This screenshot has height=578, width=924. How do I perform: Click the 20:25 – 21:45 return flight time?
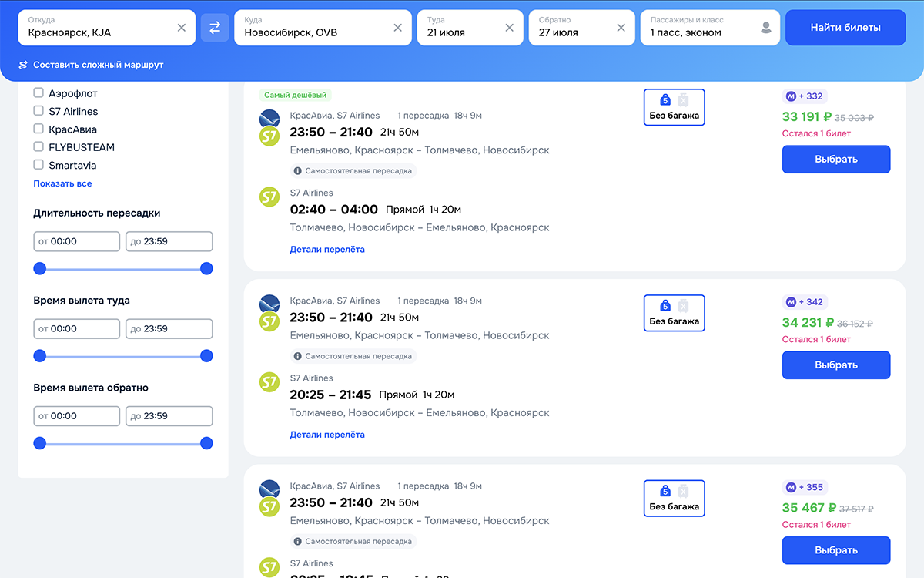[x=330, y=395]
